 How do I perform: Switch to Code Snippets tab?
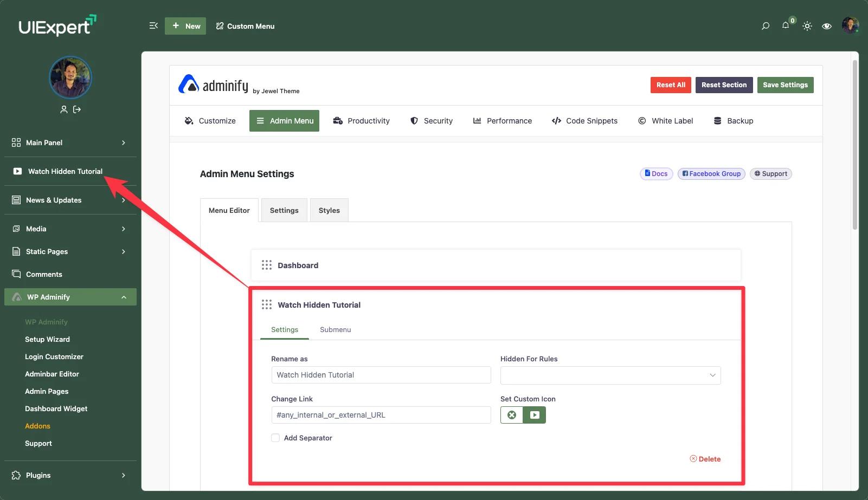[584, 121]
